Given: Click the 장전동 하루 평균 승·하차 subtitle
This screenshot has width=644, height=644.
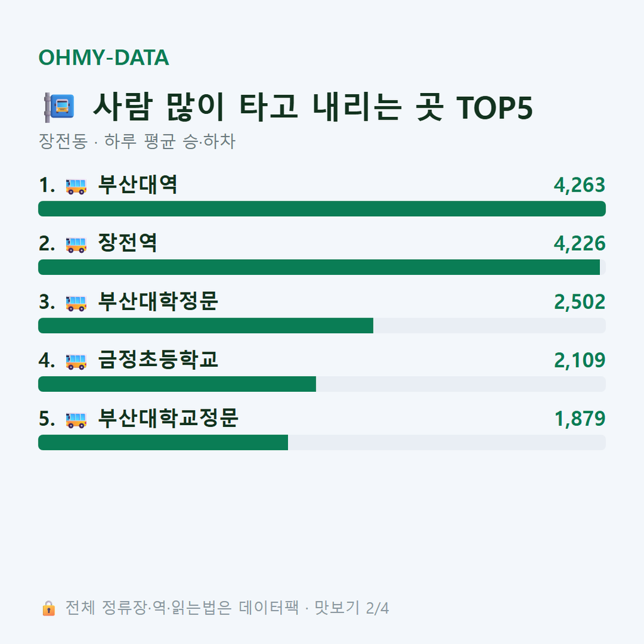Looking at the screenshot, I should pos(136,142).
